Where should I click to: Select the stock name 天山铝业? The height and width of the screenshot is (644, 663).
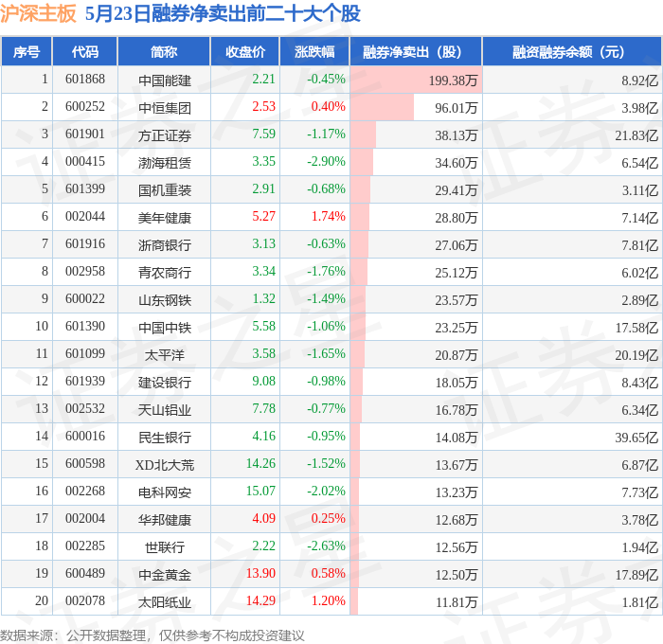point(165,410)
